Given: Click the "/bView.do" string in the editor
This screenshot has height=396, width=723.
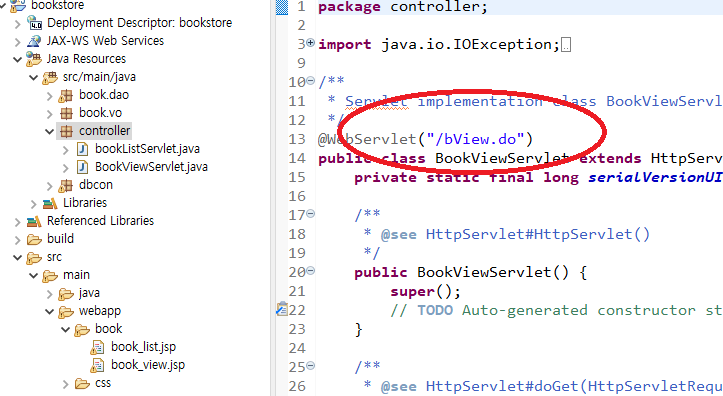Looking at the screenshot, I should pyautogui.click(x=475, y=139).
